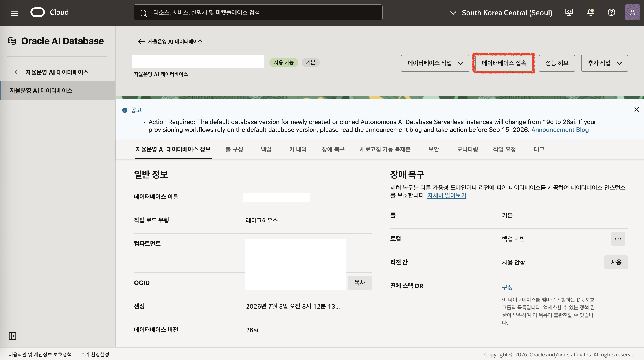Click the 기본 role badge in header

(311, 62)
